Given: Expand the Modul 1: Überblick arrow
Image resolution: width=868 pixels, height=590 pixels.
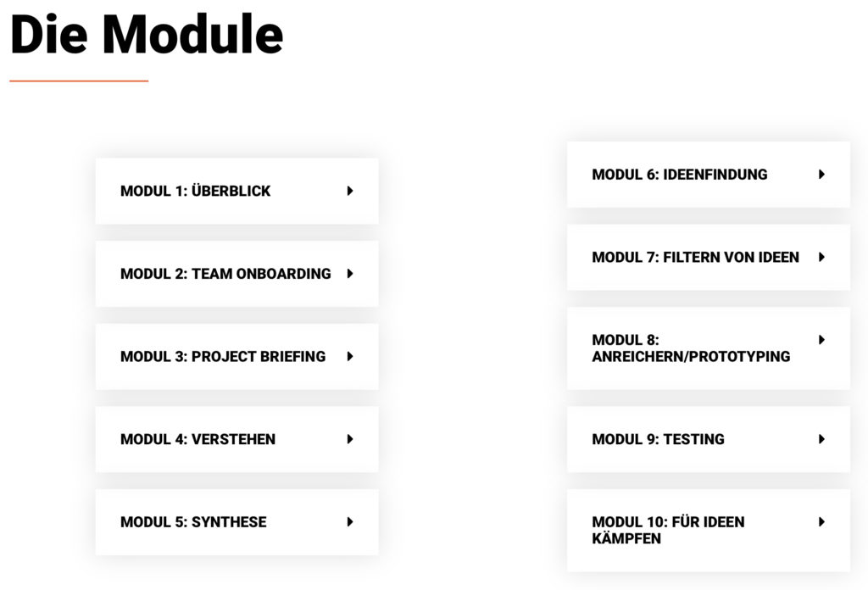Looking at the screenshot, I should click(x=350, y=191).
